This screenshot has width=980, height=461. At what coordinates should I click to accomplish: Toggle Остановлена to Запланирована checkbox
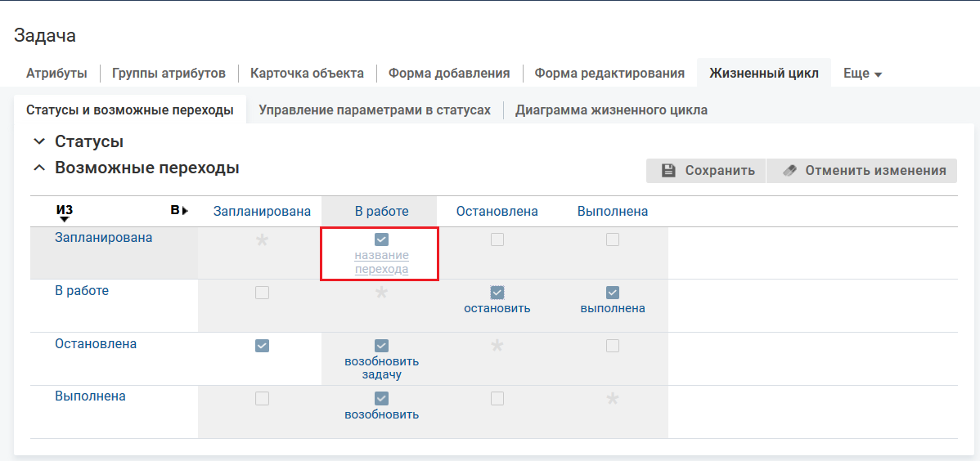point(262,346)
